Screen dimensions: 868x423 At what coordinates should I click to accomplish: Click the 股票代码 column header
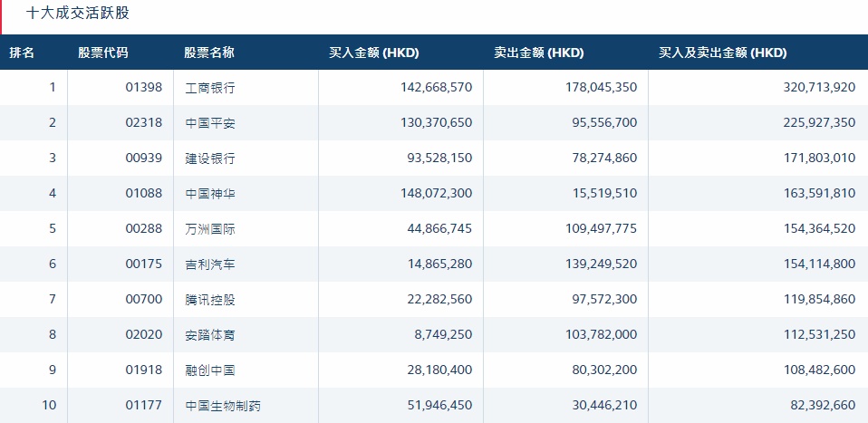pyautogui.click(x=103, y=53)
